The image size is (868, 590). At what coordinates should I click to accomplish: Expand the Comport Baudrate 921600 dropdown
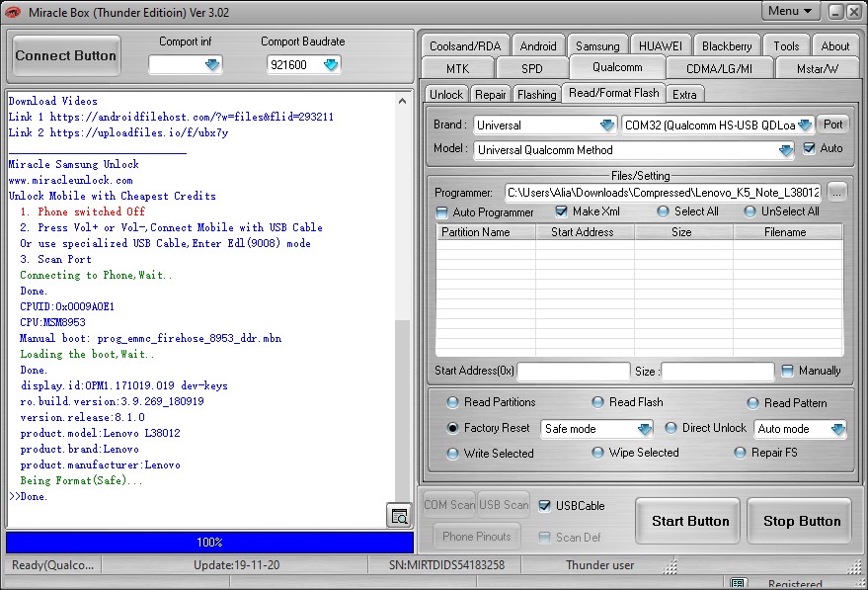point(331,65)
